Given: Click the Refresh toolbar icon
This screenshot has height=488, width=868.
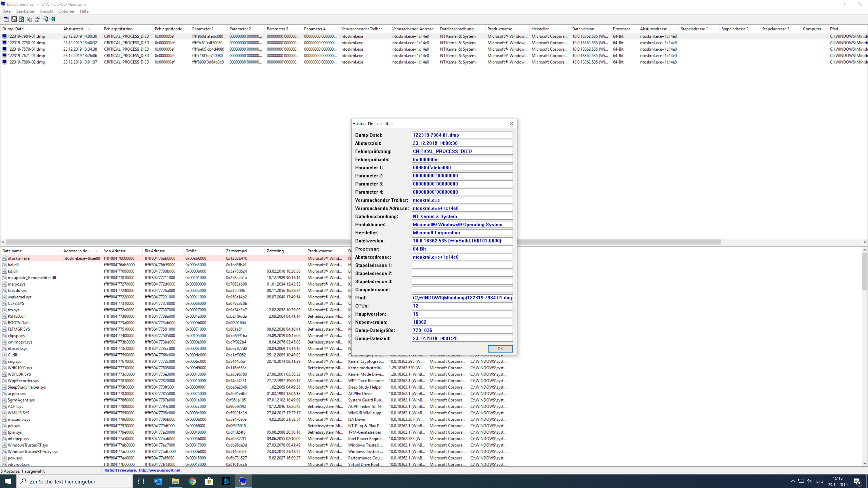Looking at the screenshot, I should [x=22, y=19].
